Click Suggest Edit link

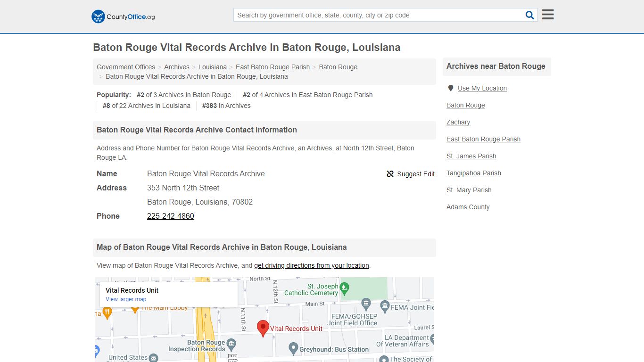416,174
